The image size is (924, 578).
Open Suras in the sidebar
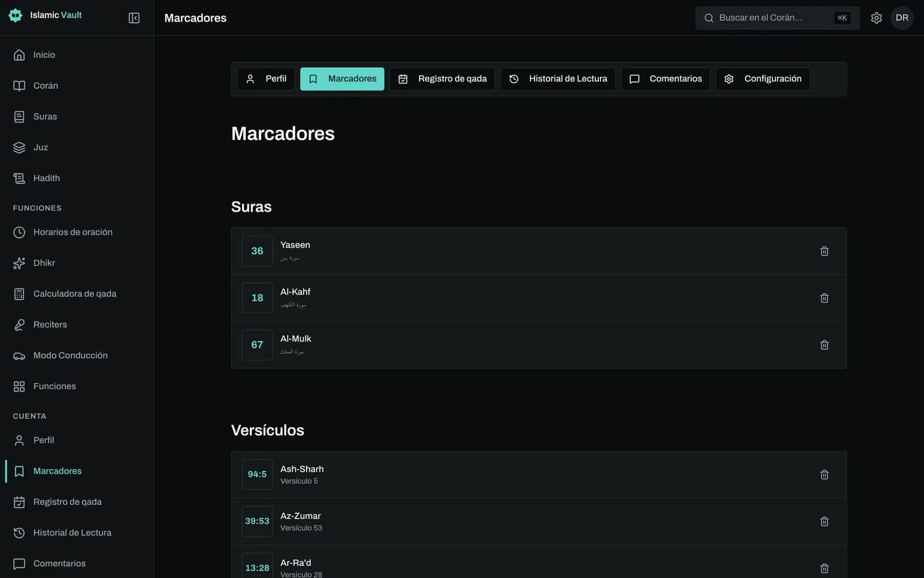click(x=77, y=117)
